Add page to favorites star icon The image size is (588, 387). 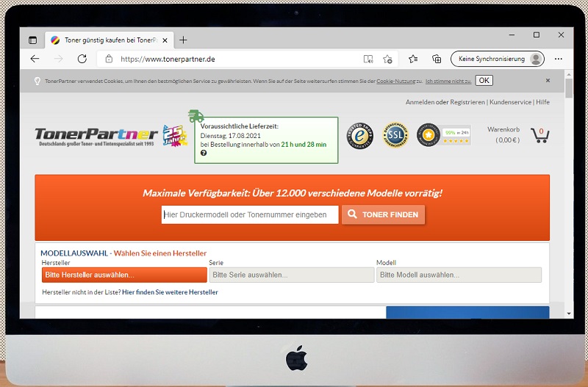(x=387, y=59)
